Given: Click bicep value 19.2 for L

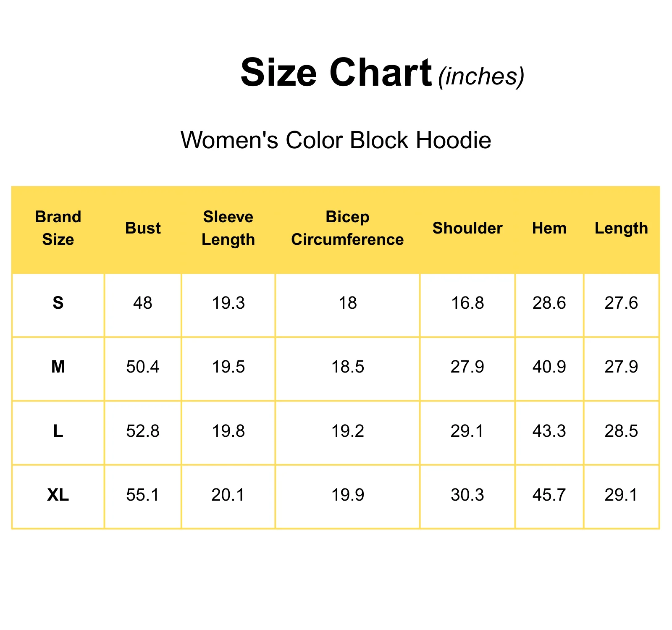Looking at the screenshot, I should coord(347,431).
